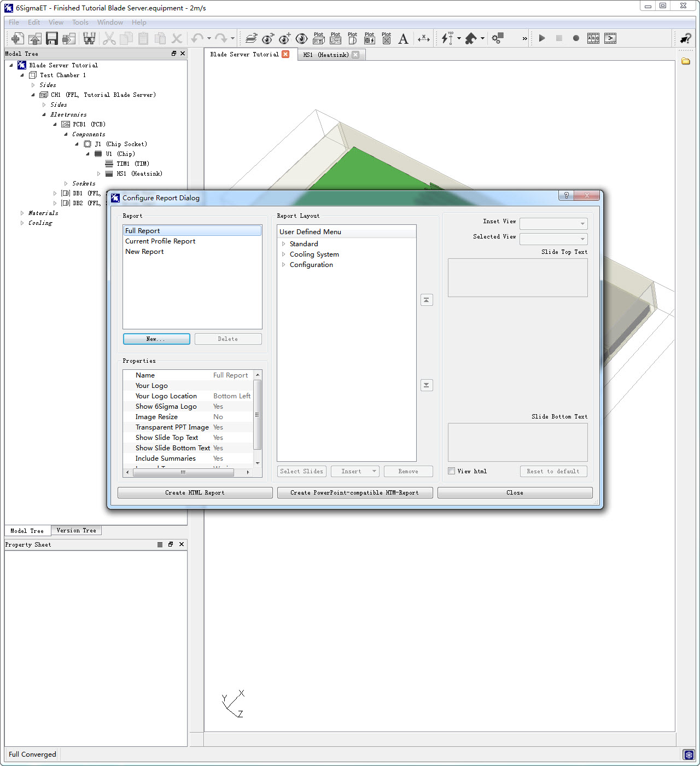This screenshot has width=700, height=766.
Task: Enable the View html checkbox
Action: point(452,471)
